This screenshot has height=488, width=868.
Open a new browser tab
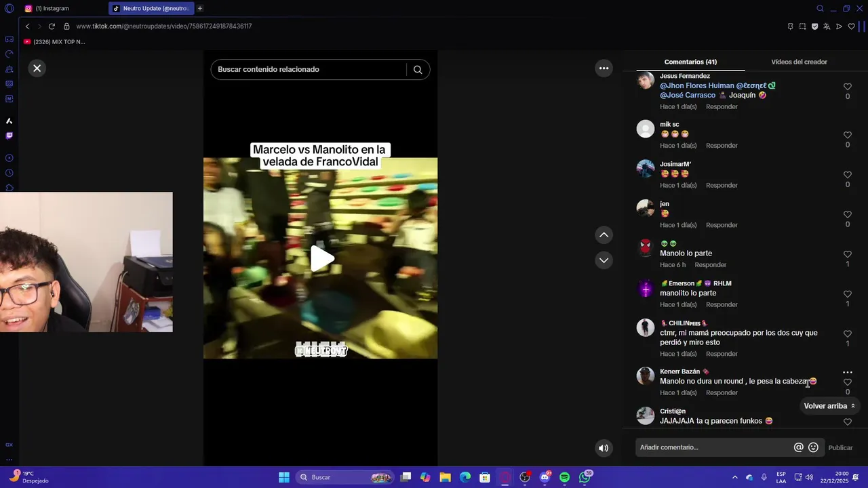(200, 9)
